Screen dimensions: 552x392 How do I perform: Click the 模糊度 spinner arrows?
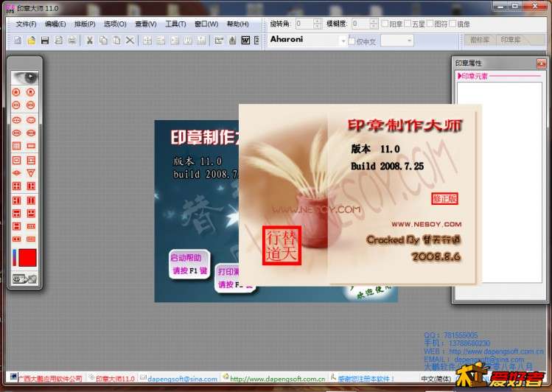tap(374, 24)
